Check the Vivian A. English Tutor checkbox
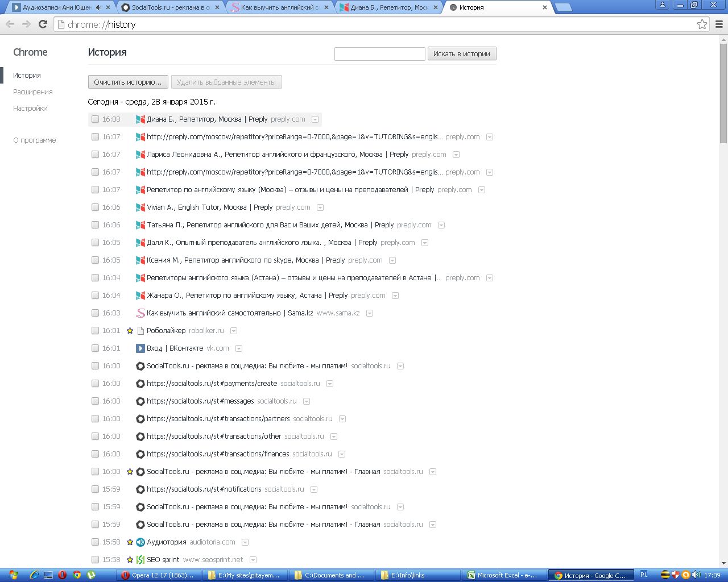The image size is (728, 582). (95, 207)
